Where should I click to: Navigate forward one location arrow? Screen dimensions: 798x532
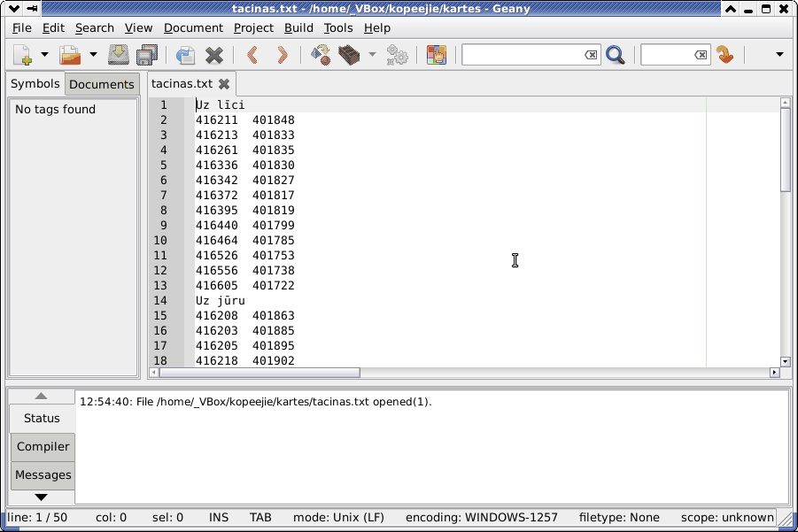click(282, 55)
